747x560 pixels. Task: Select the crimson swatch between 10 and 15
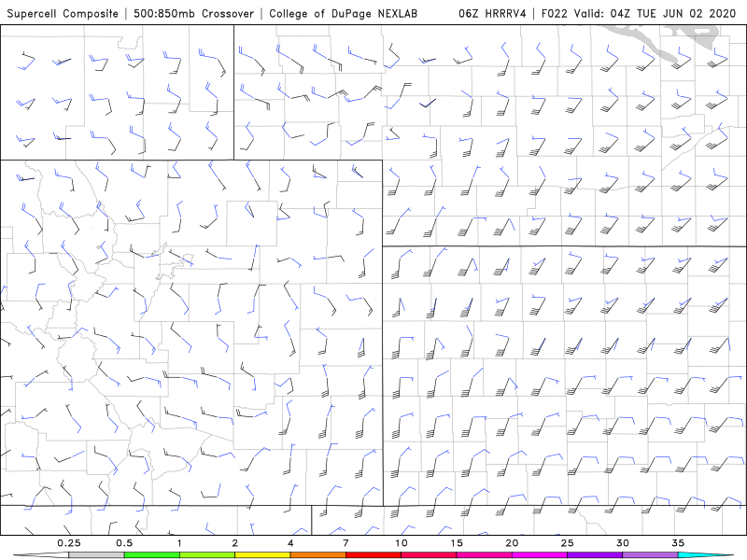point(429,555)
